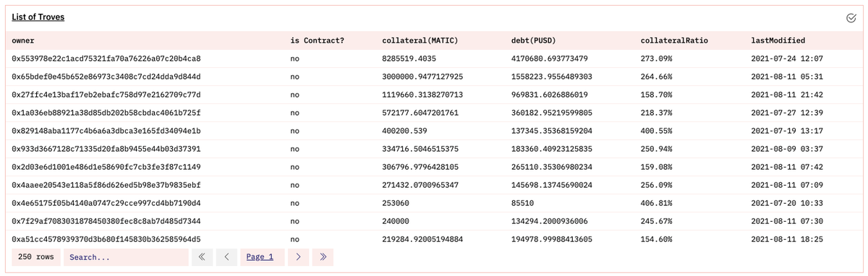Select owner address 0x1a036eb88921a38d85db202b58cbdac4061b725f

point(106,113)
